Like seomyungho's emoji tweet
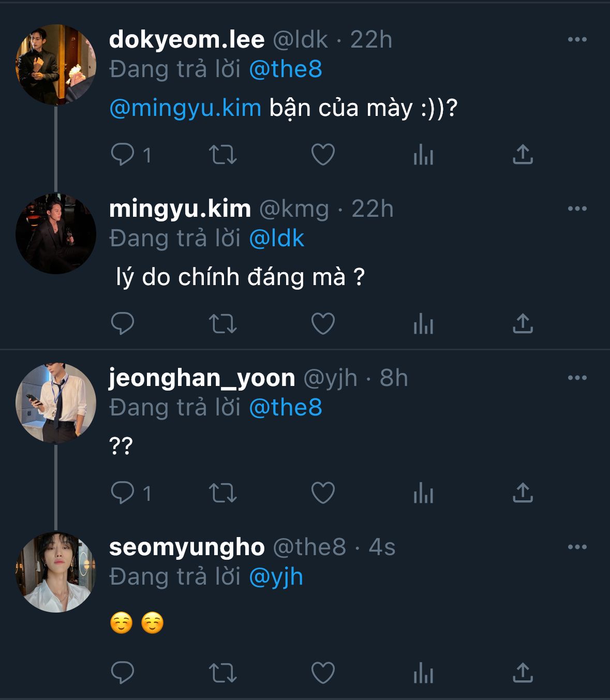The height and width of the screenshot is (700, 610). tap(323, 673)
